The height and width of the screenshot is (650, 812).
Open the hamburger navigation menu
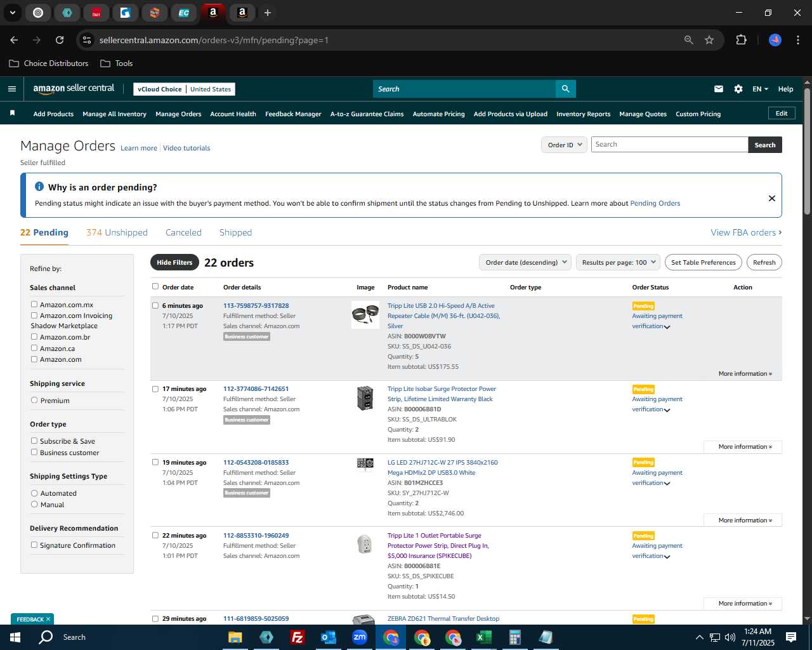coord(12,89)
